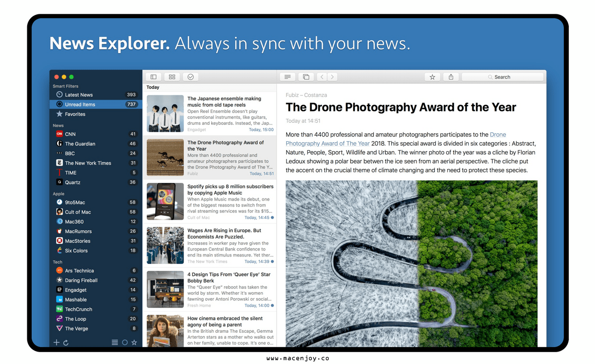Click the winding road aerial photo
This screenshot has width=595, height=364.
(x=412, y=263)
